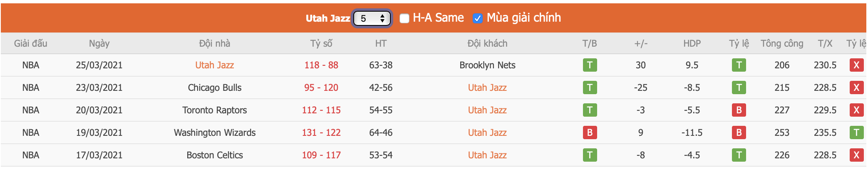Screen dimensions: 868x170
Task: Open the Chicago Bulls team link
Action: click(x=214, y=87)
